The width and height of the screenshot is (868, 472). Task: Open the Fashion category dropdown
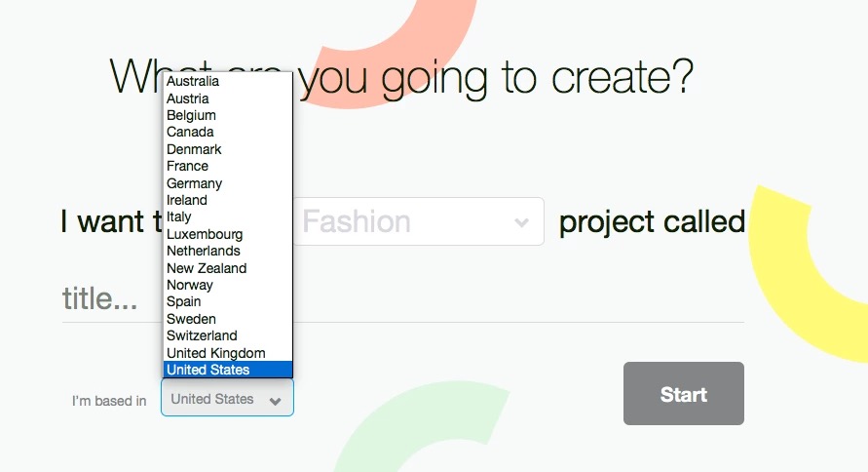click(419, 222)
